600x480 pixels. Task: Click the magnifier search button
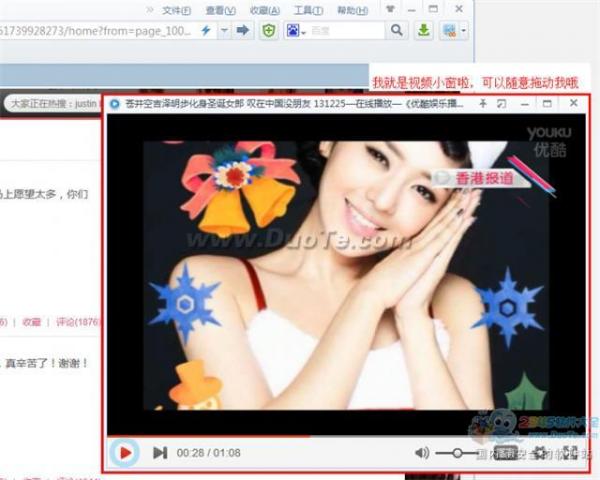click(x=396, y=30)
